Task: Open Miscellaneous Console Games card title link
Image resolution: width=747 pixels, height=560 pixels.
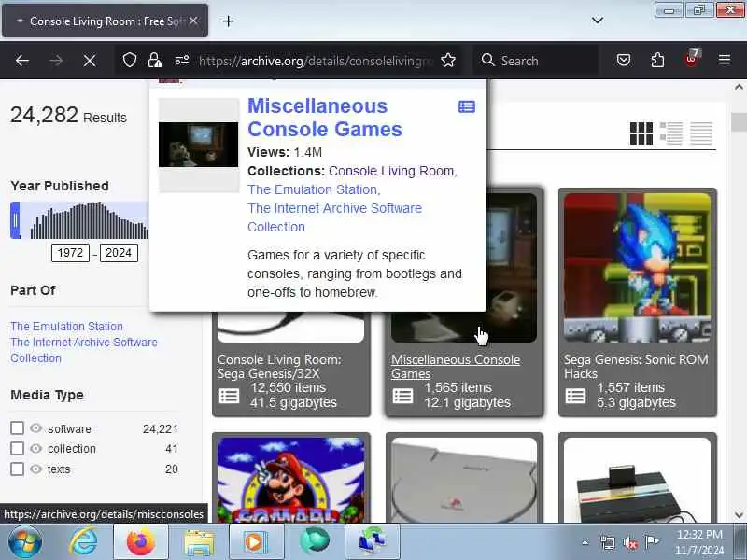Action: point(456,367)
